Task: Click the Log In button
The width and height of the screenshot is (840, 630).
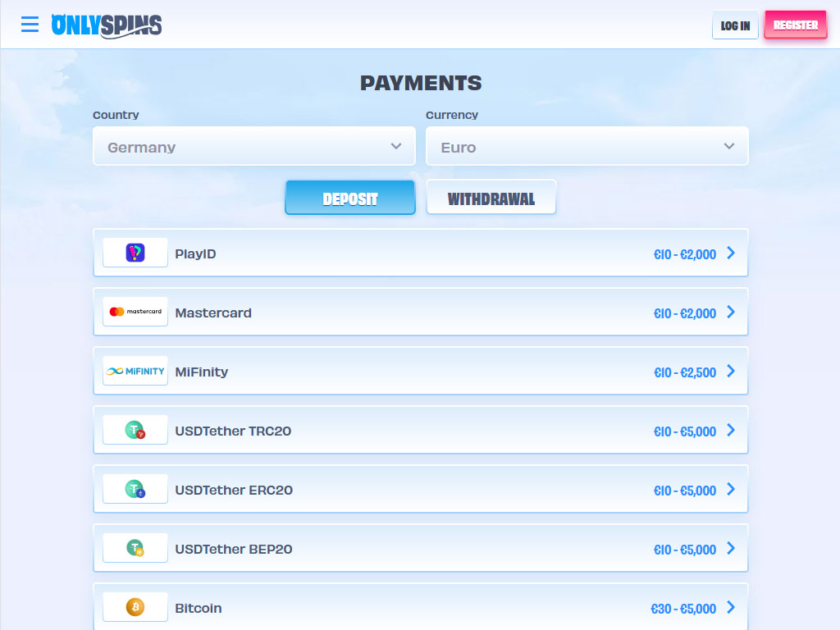Action: click(735, 25)
